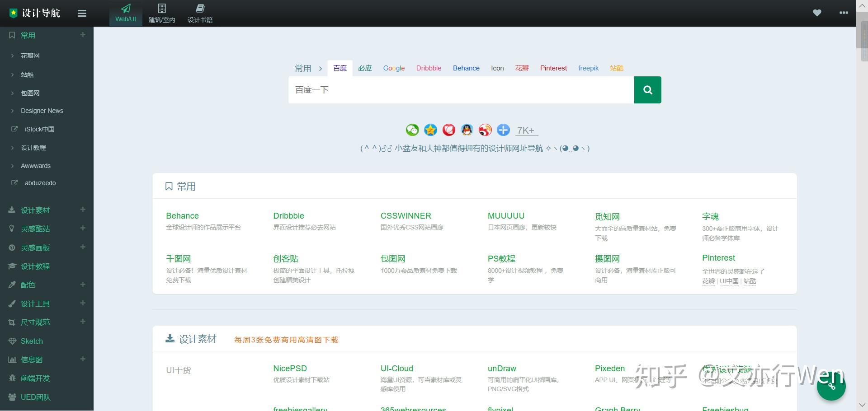This screenshot has height=411, width=868.
Task: Open the Behance card link
Action: click(182, 216)
